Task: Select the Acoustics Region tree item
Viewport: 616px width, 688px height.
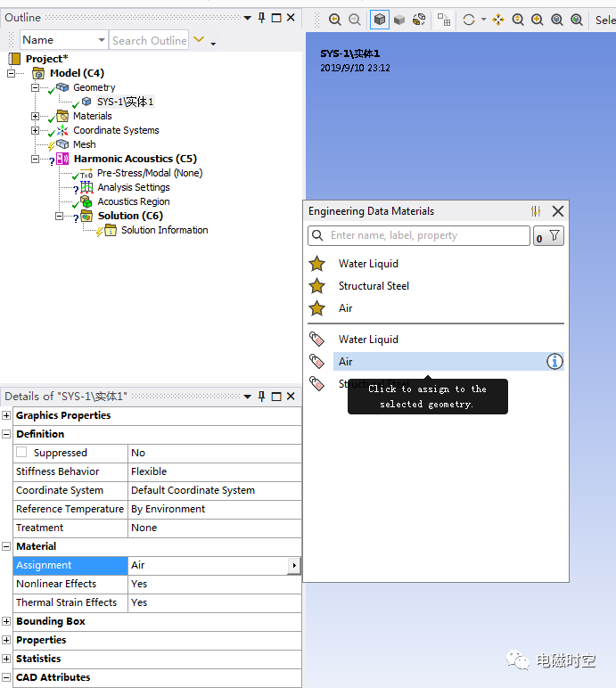Action: pyautogui.click(x=134, y=201)
